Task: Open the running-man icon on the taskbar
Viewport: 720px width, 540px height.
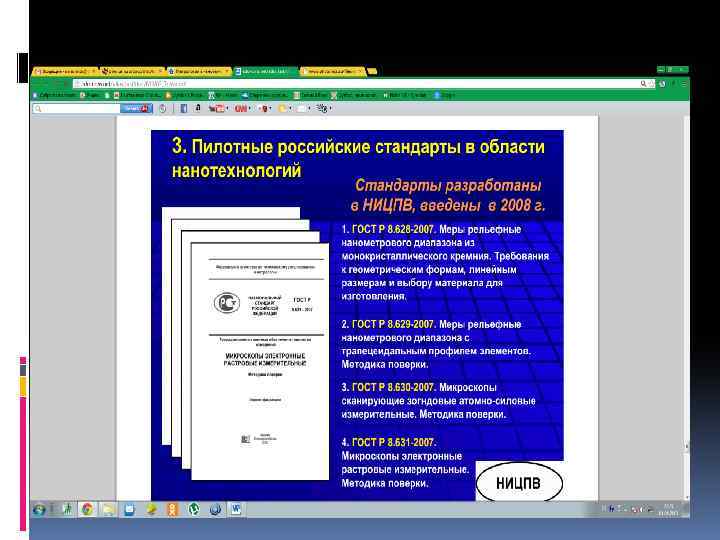Action: (x=68, y=509)
